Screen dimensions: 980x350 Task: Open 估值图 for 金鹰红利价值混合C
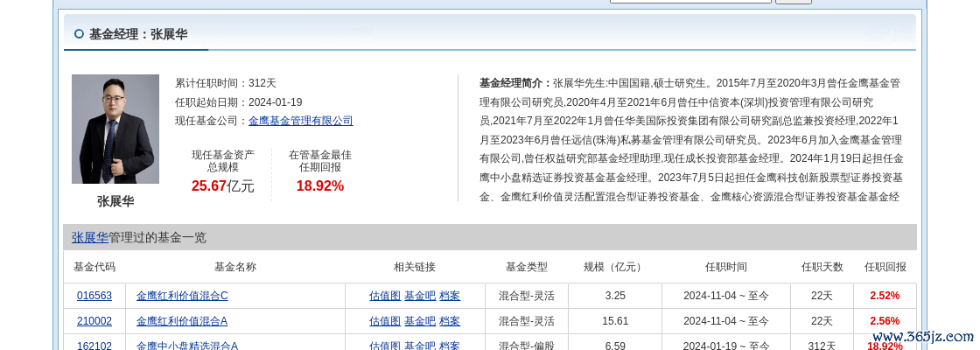385,296
